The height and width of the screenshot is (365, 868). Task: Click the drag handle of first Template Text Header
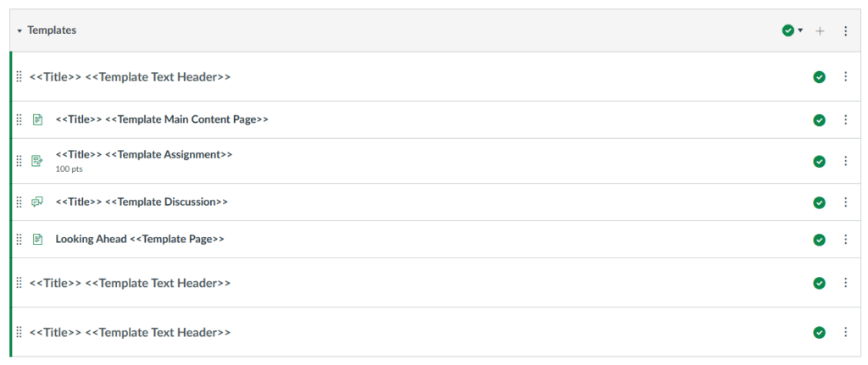19,77
